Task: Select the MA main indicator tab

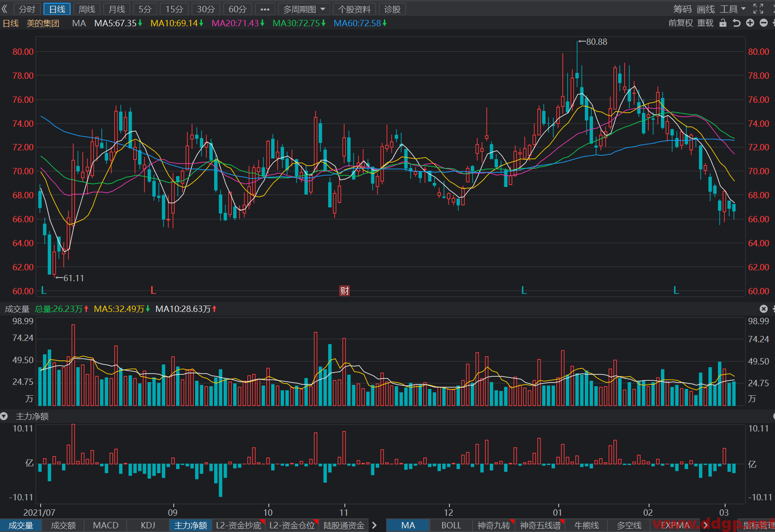Action: [x=408, y=525]
